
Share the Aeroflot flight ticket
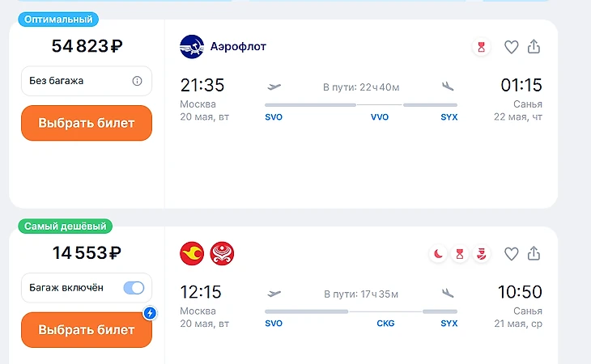coord(534,47)
